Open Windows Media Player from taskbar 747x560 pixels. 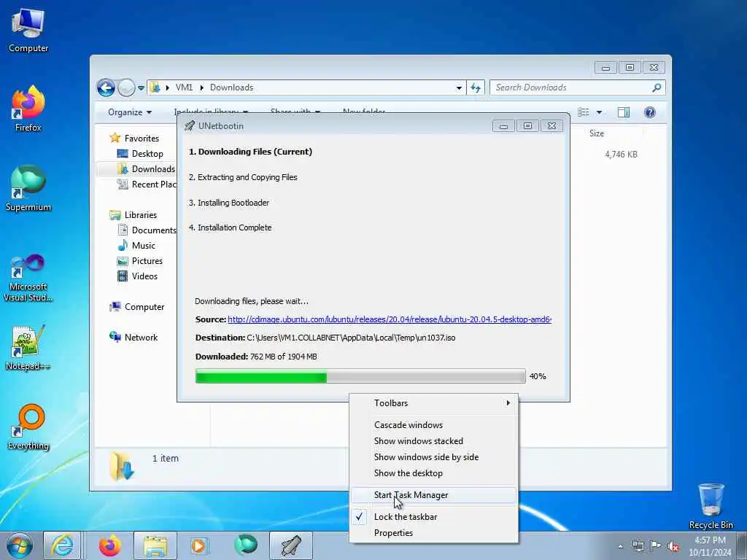tap(198, 545)
